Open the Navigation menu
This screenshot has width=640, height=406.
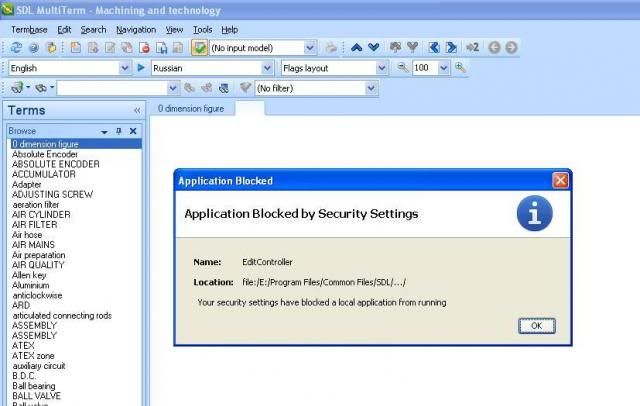[136, 30]
